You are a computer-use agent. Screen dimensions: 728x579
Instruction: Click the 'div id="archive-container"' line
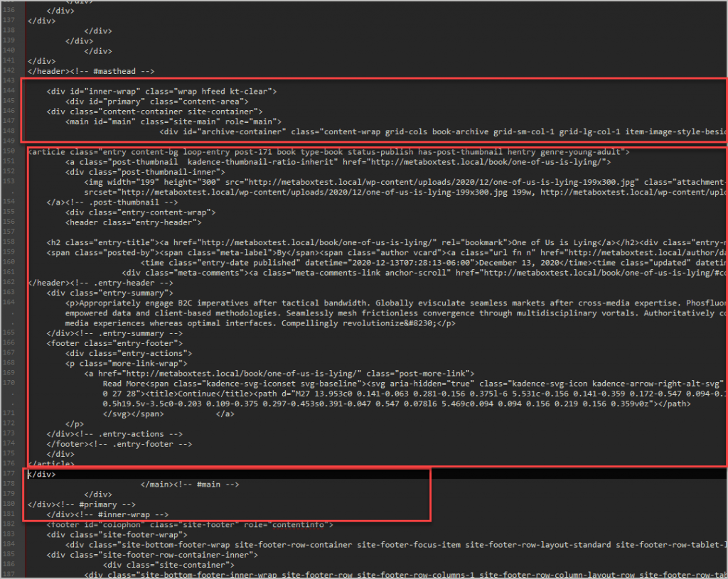click(444, 131)
